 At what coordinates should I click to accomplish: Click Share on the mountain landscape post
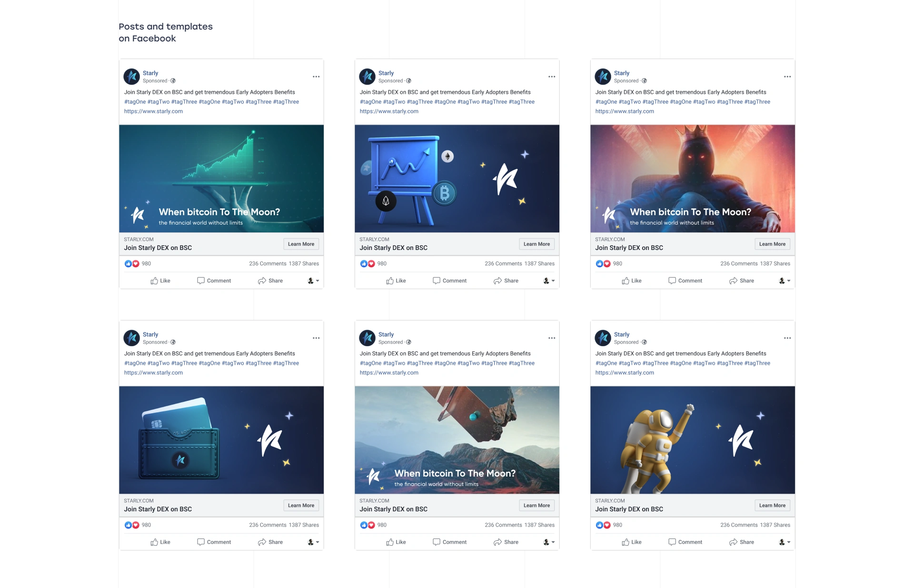[506, 542]
